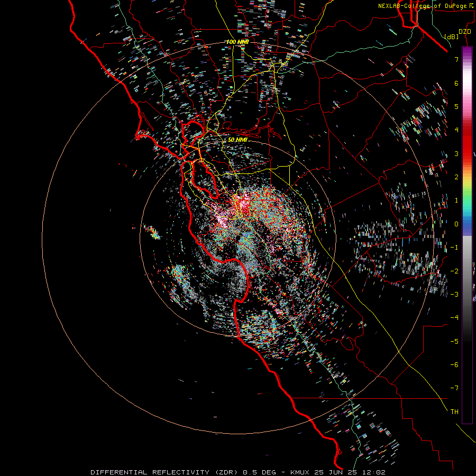
Task: Click the 0 value on the color scale
Action: click(x=456, y=224)
